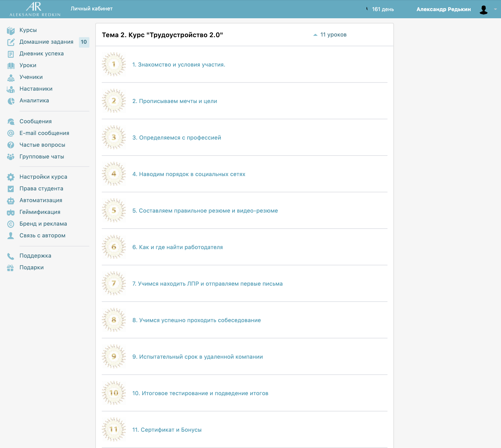Click the Права студента checkmark icon

click(11, 189)
